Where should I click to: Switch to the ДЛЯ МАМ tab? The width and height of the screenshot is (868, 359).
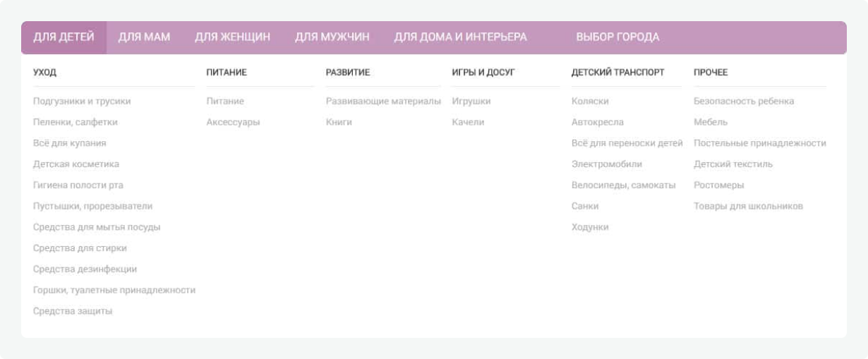pyautogui.click(x=144, y=37)
